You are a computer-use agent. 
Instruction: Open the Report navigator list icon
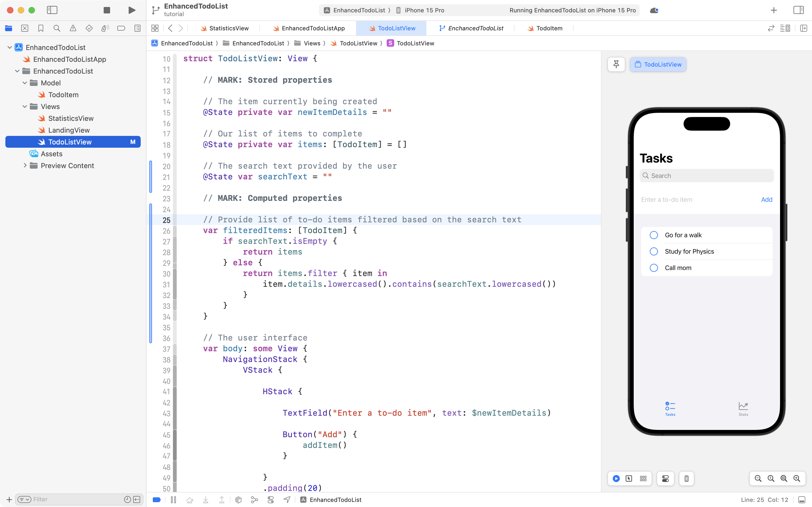pyautogui.click(x=137, y=28)
